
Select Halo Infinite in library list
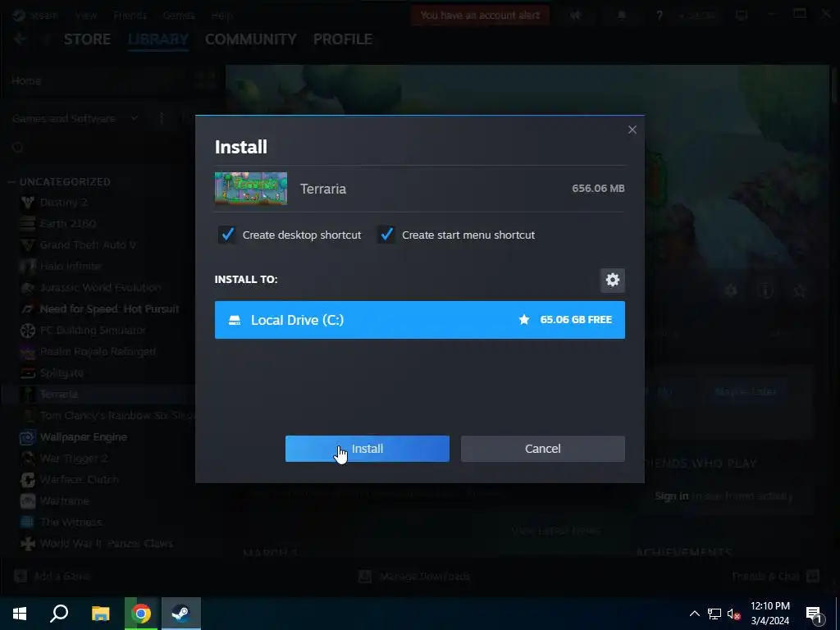(71, 267)
